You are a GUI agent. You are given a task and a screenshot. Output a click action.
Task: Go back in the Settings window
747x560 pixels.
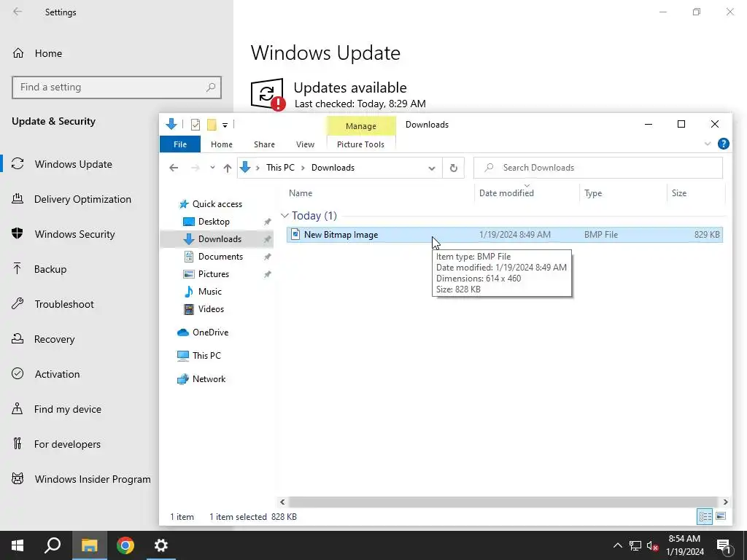click(18, 12)
